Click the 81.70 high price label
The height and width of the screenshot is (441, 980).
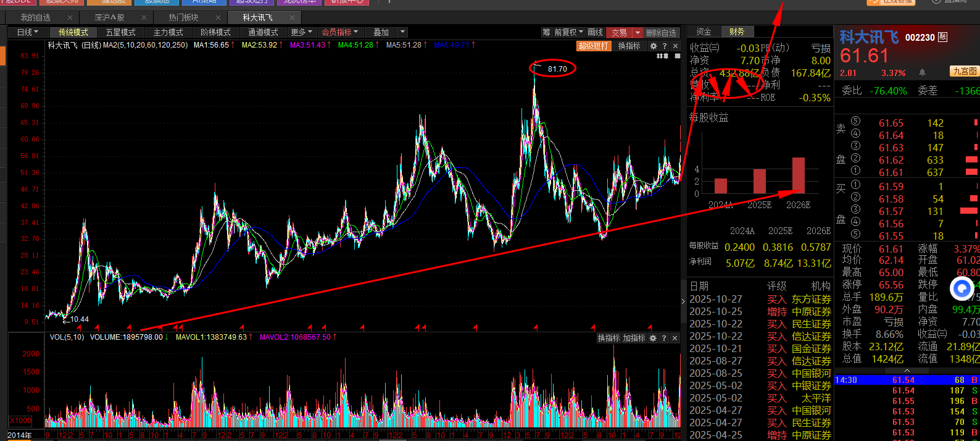[x=557, y=69]
